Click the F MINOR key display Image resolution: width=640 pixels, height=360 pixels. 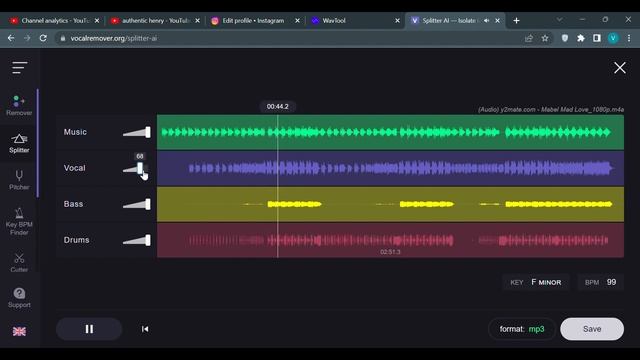[536, 282]
